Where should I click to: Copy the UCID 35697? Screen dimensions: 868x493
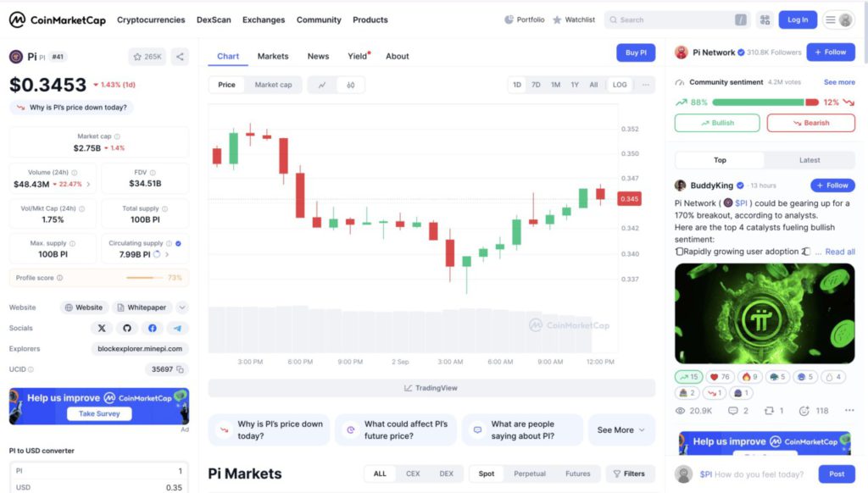coord(181,369)
